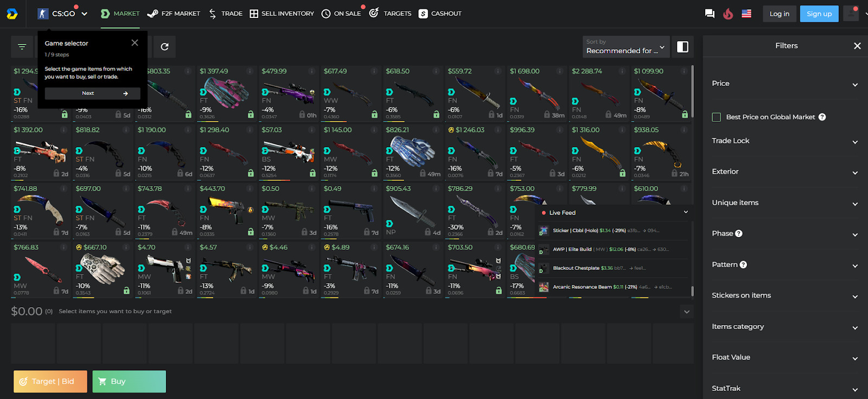Switch to the Market tab
This screenshot has height=399, width=868.
(x=120, y=14)
